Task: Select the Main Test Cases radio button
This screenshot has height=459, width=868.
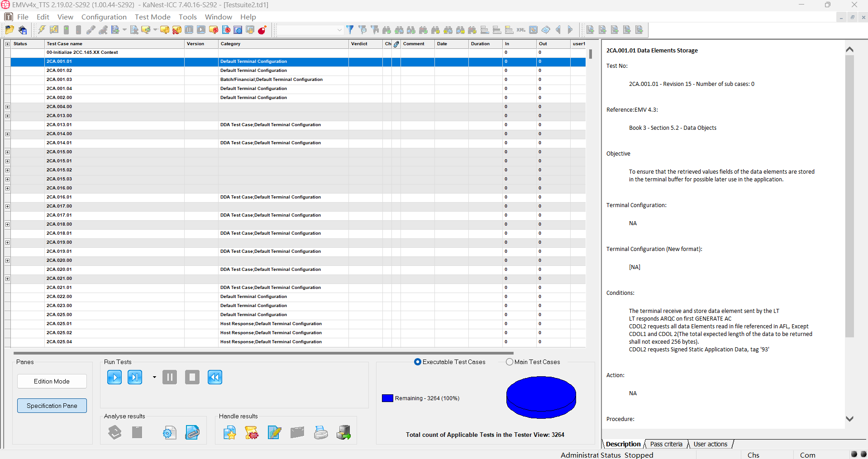Action: click(510, 362)
